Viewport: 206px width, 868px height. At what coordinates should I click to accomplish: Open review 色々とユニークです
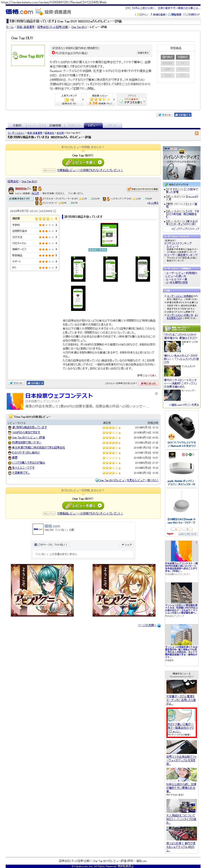[23, 468]
